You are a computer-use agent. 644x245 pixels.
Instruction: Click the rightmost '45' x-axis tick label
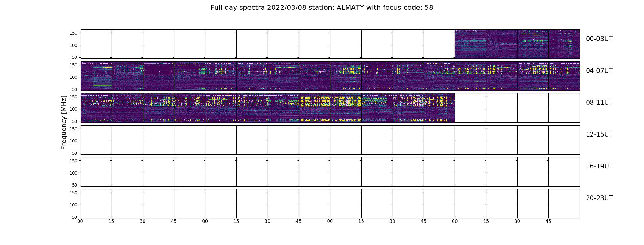548,221
